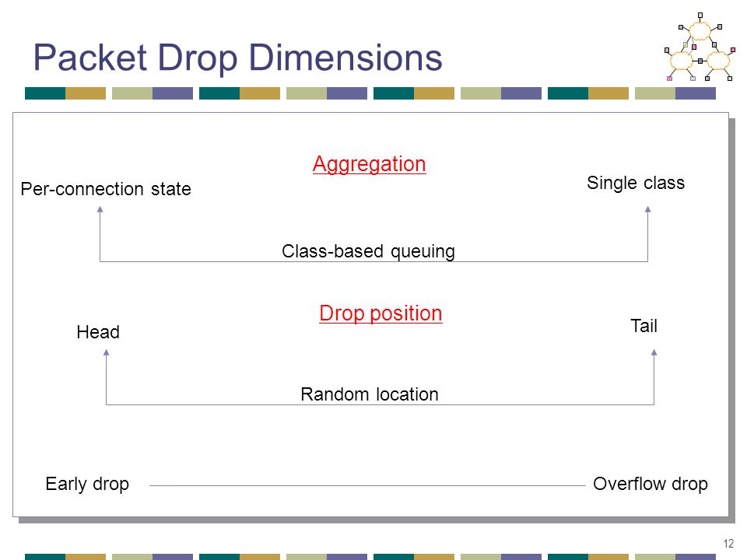Click slide number 12
Image resolution: width=747 pixels, height=560 pixels.
coord(728,544)
